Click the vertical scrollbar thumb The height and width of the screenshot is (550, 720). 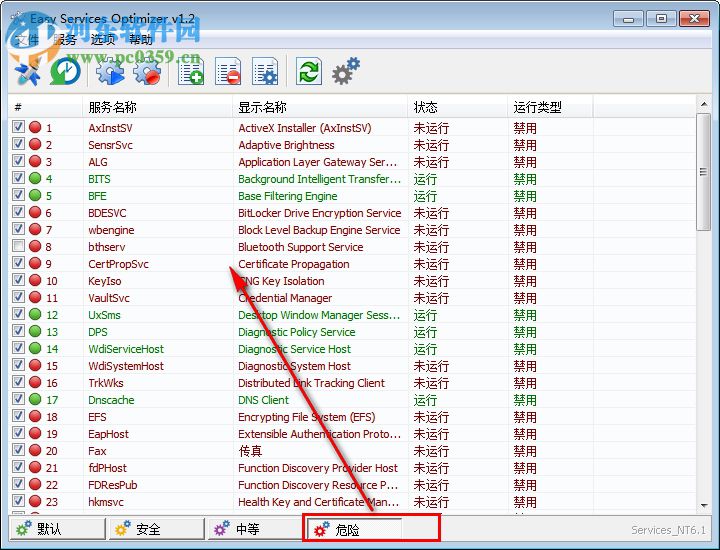(703, 172)
